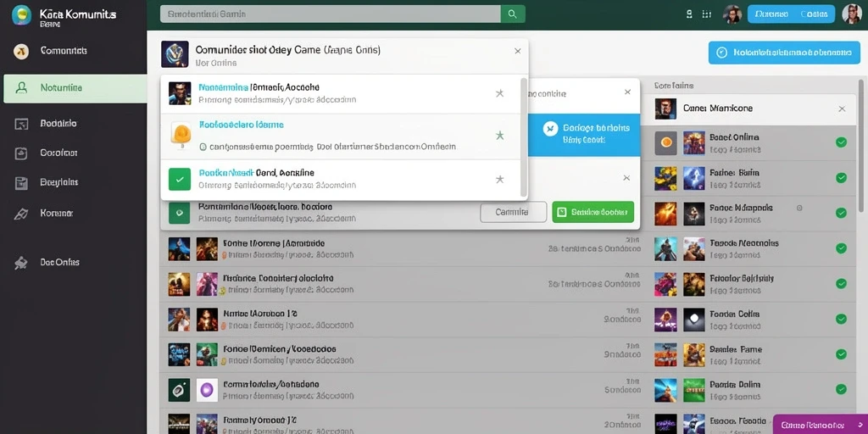Click the green search magnifier button
The width and height of the screenshot is (868, 434).
pos(513,14)
